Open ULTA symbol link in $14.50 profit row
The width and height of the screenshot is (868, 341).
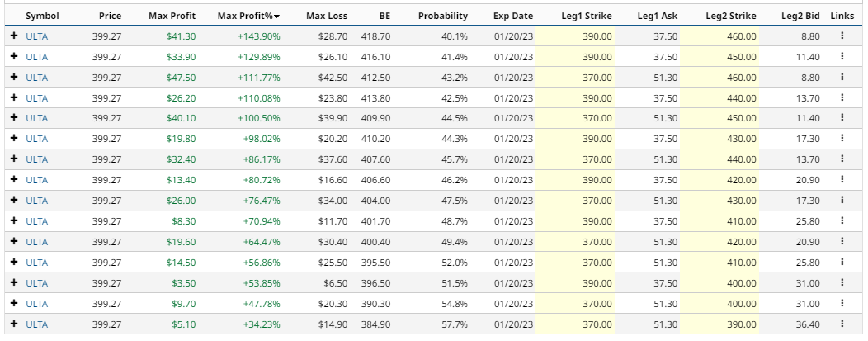click(x=37, y=262)
